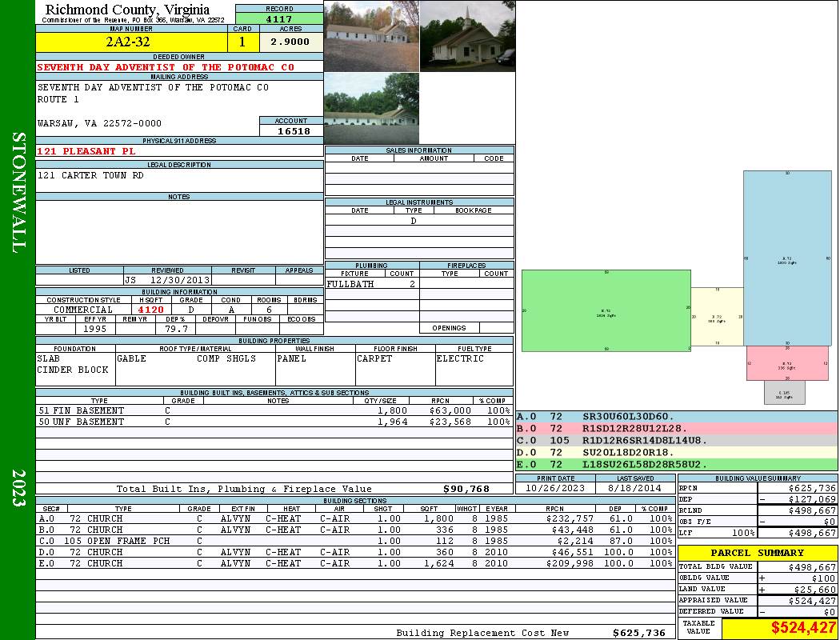The height and width of the screenshot is (640, 840).
Task: Click mailing city WARSAW, VA 22572-0000
Action: (x=99, y=123)
